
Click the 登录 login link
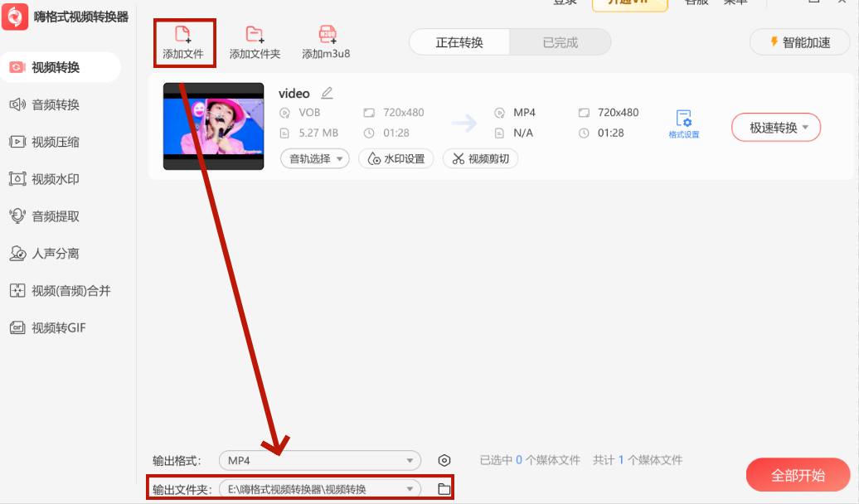[x=565, y=2]
